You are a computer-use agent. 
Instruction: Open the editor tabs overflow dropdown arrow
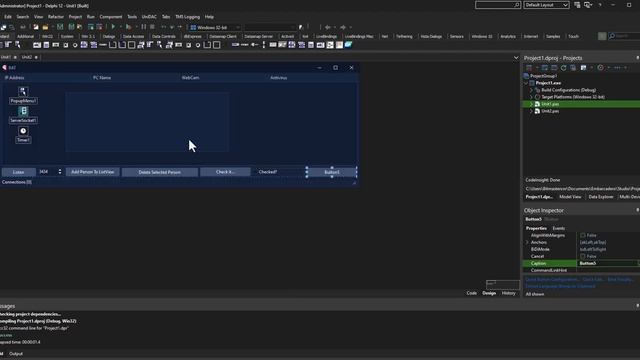click(516, 58)
